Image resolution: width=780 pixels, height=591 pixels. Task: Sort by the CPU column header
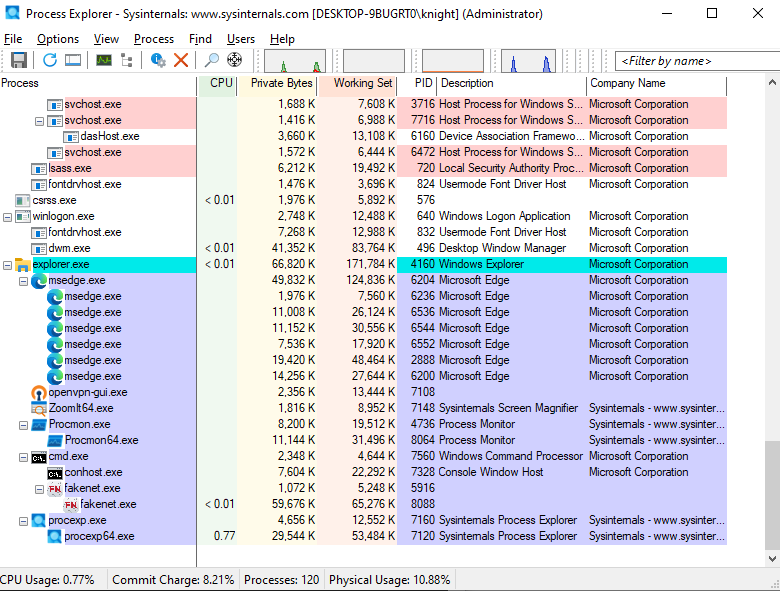click(x=217, y=84)
